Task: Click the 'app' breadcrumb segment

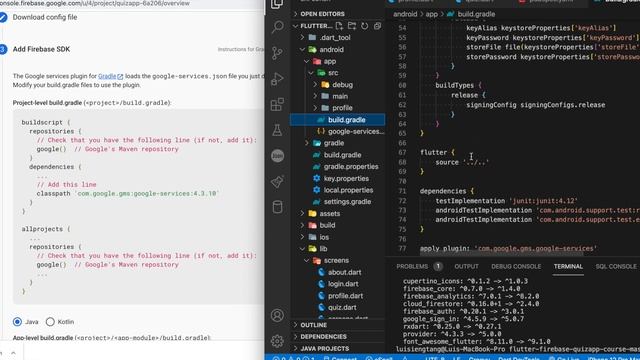Action: pyautogui.click(x=431, y=14)
